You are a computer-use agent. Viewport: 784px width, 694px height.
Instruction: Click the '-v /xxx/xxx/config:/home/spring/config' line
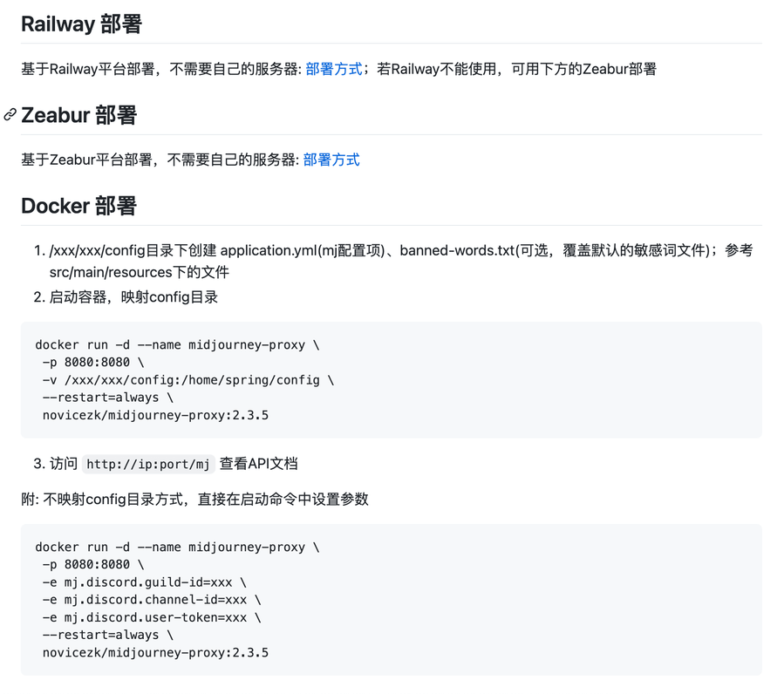188,380
